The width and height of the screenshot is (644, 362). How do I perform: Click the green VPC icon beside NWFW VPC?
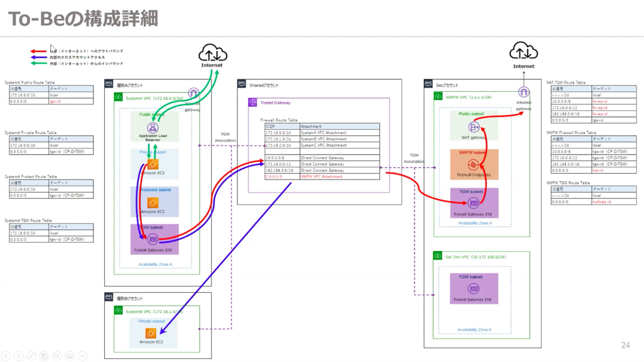point(437,96)
